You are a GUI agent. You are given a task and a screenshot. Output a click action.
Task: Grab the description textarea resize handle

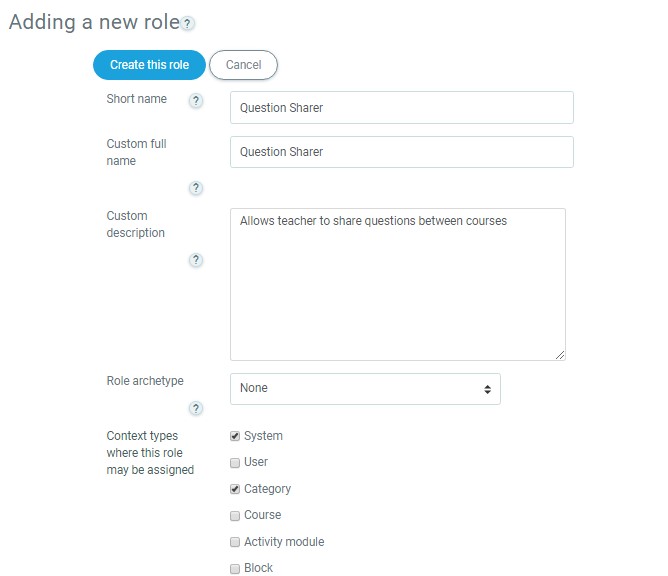(560, 354)
